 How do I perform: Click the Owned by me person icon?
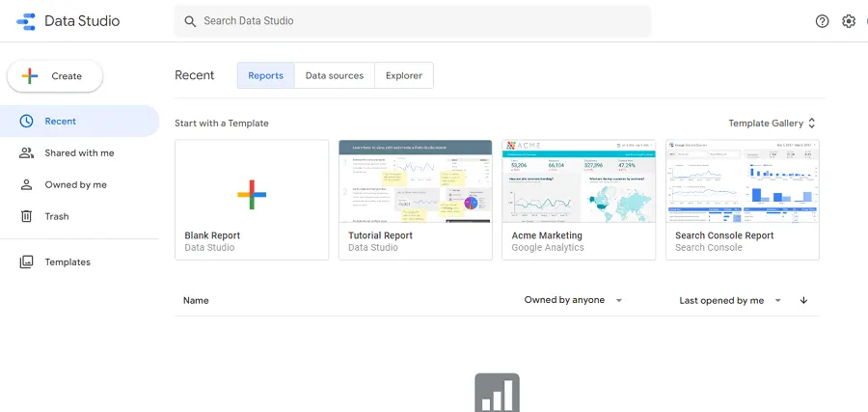coord(27,185)
